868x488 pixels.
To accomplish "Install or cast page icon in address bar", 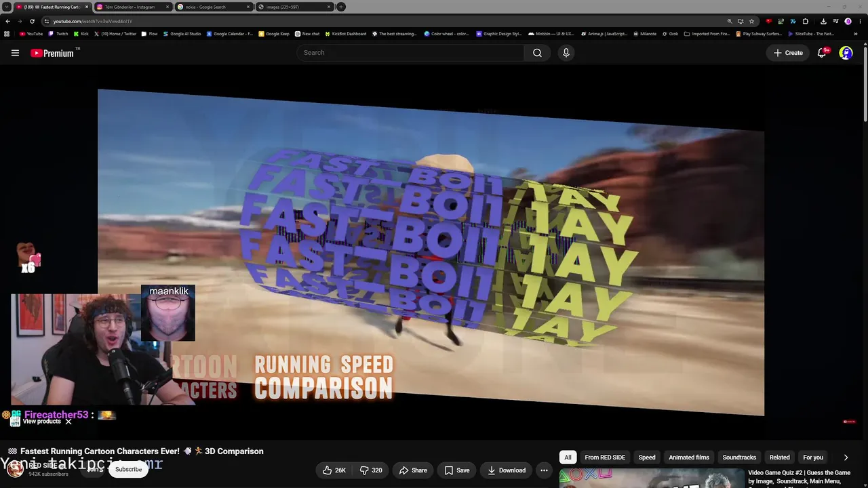I will (x=741, y=21).
